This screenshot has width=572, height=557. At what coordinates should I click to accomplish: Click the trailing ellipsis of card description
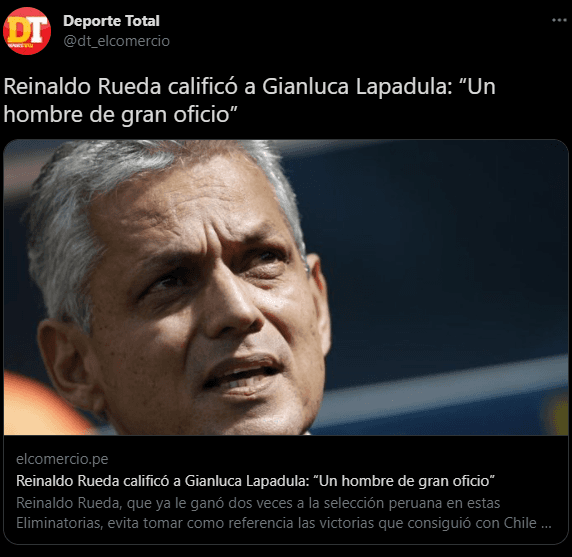point(546,525)
